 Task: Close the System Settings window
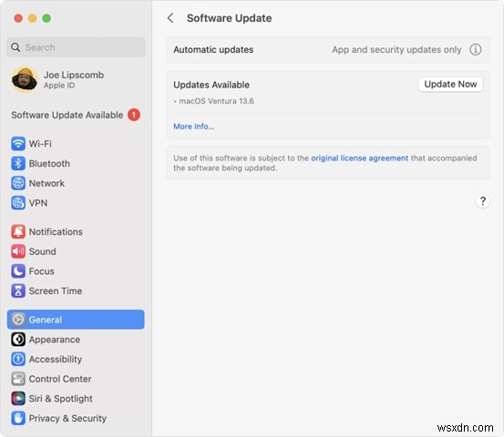pos(18,18)
